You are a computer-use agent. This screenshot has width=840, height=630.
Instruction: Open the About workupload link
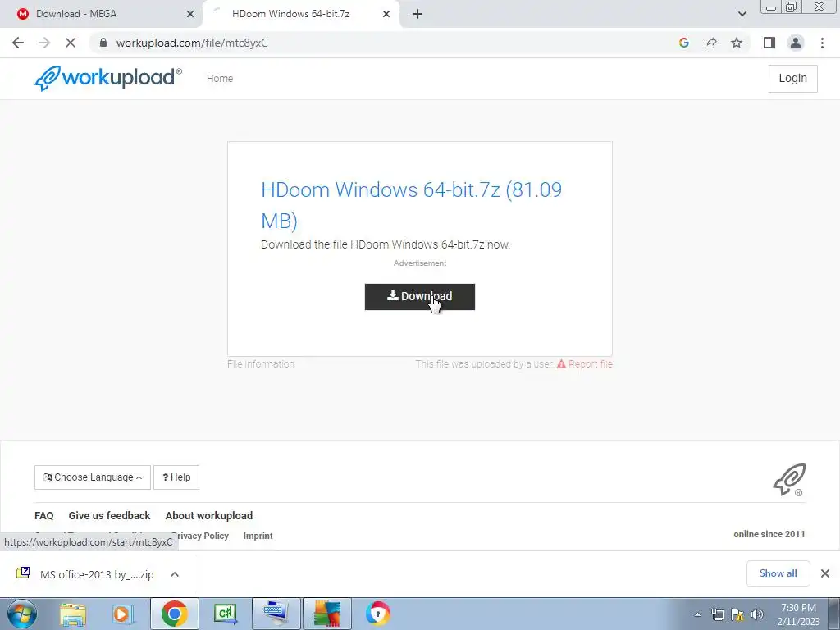click(209, 515)
